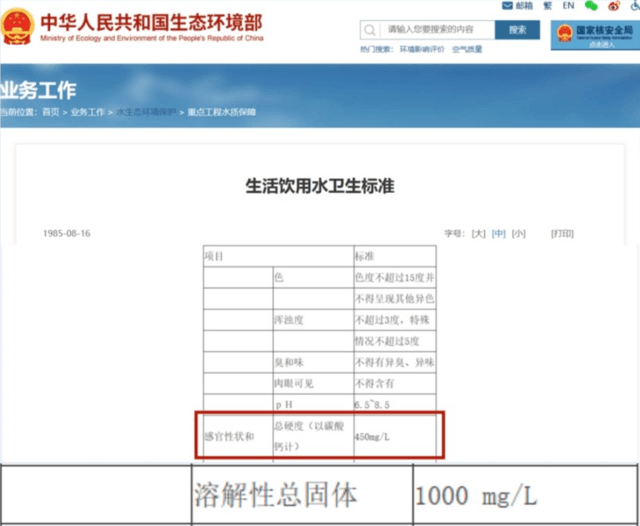Viewport: 640px width, 526px height.
Task: Open the Weibo icon link
Action: [x=614, y=6]
